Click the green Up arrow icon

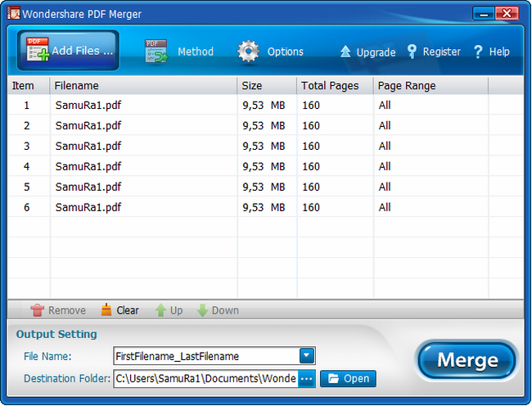coord(160,310)
